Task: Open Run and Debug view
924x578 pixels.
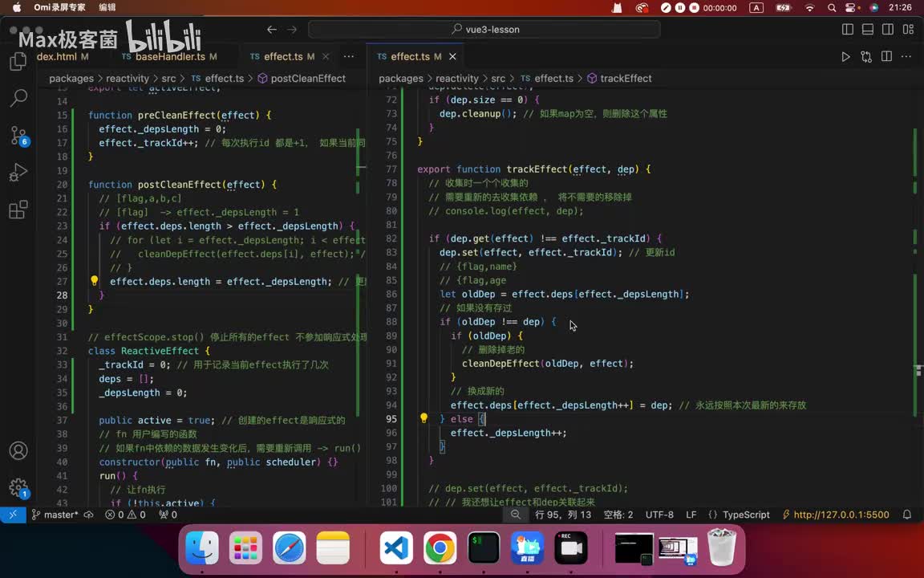Action: pyautogui.click(x=18, y=173)
